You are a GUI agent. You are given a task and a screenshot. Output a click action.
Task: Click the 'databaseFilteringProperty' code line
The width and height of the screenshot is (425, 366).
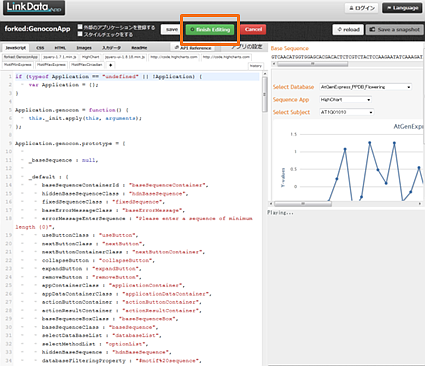pyautogui.click(x=123, y=361)
